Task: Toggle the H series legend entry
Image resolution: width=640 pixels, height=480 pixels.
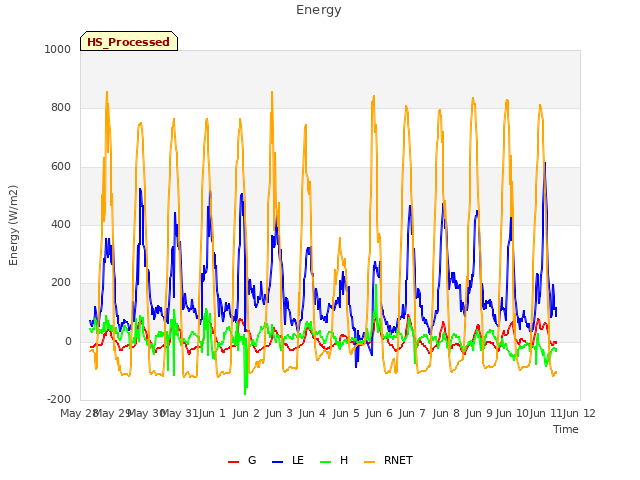Action: click(x=334, y=460)
